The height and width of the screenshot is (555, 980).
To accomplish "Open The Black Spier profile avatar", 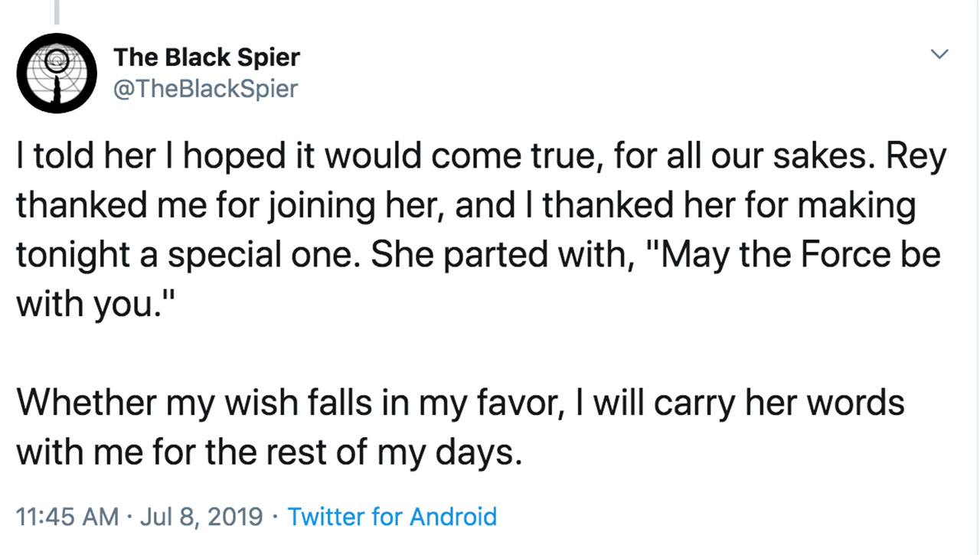I will (55, 73).
